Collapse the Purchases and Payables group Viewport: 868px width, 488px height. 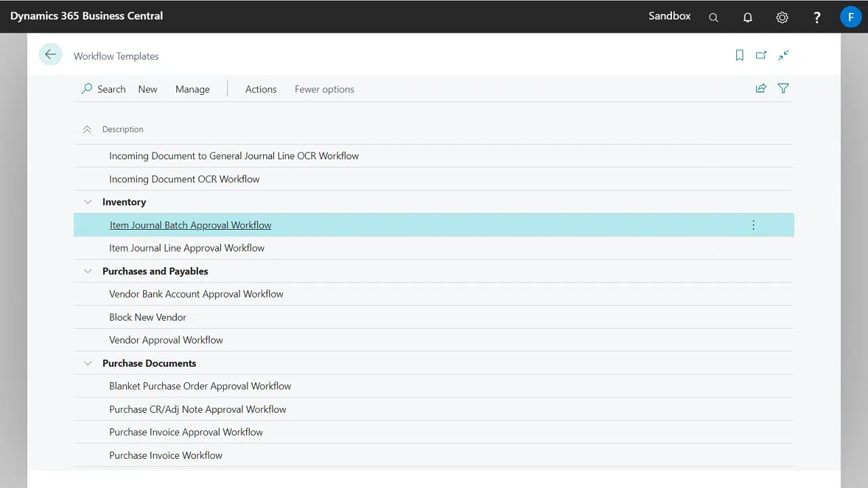[x=87, y=271]
